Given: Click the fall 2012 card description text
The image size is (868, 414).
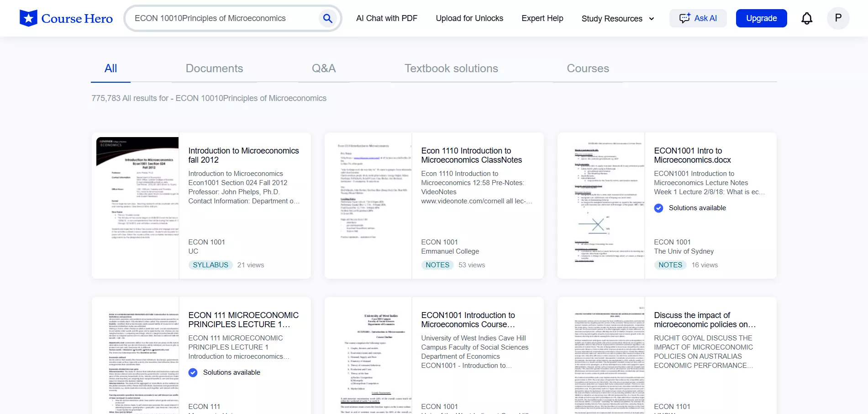Looking at the screenshot, I should pos(244,187).
